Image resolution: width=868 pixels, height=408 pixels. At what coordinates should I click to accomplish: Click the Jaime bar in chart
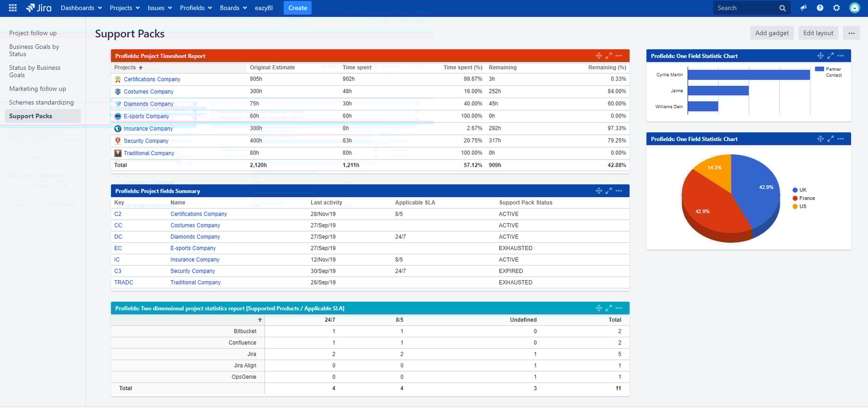(718, 91)
